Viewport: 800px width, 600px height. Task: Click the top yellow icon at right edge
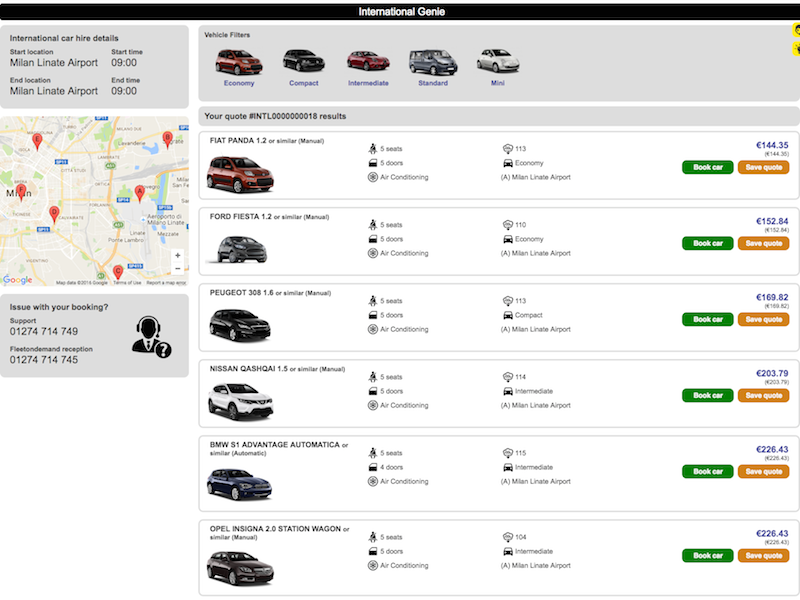tap(796, 30)
